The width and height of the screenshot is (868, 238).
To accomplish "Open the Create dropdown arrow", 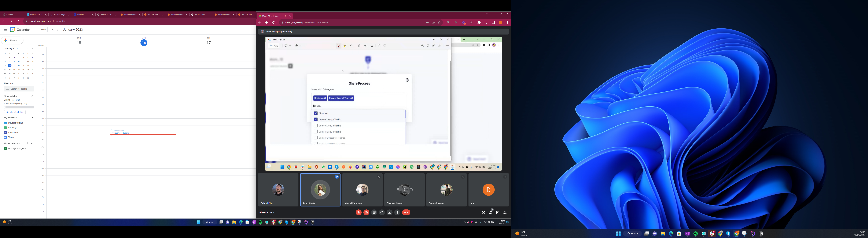I will (x=20, y=40).
